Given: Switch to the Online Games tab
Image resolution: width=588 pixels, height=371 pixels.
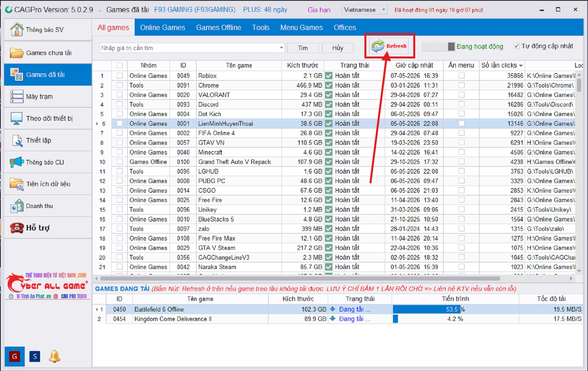Looking at the screenshot, I should click(x=162, y=28).
